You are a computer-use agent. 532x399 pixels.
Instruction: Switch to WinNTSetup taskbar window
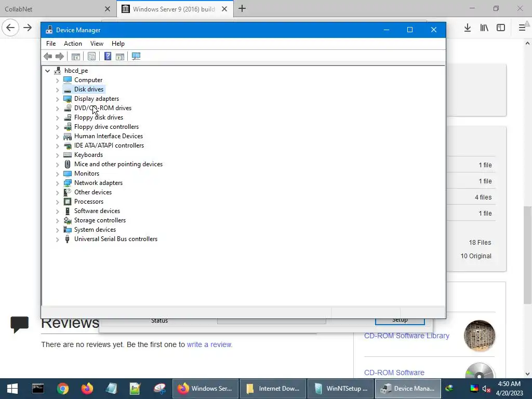(340, 389)
